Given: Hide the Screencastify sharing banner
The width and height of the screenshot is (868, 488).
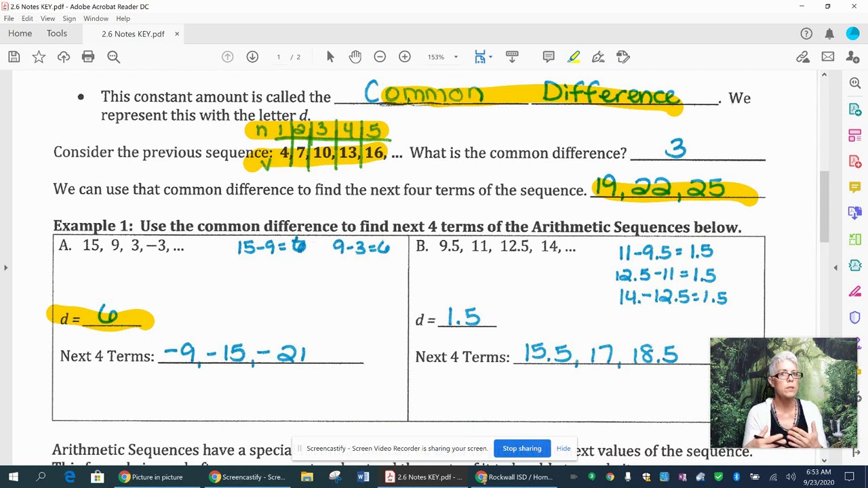Looking at the screenshot, I should pos(564,449).
